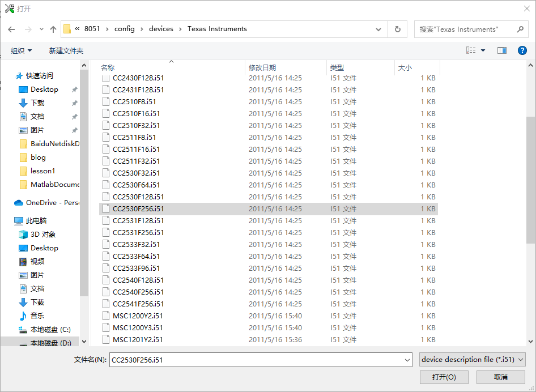Click the file name input field
The width and height of the screenshot is (536, 392).
(x=256, y=360)
